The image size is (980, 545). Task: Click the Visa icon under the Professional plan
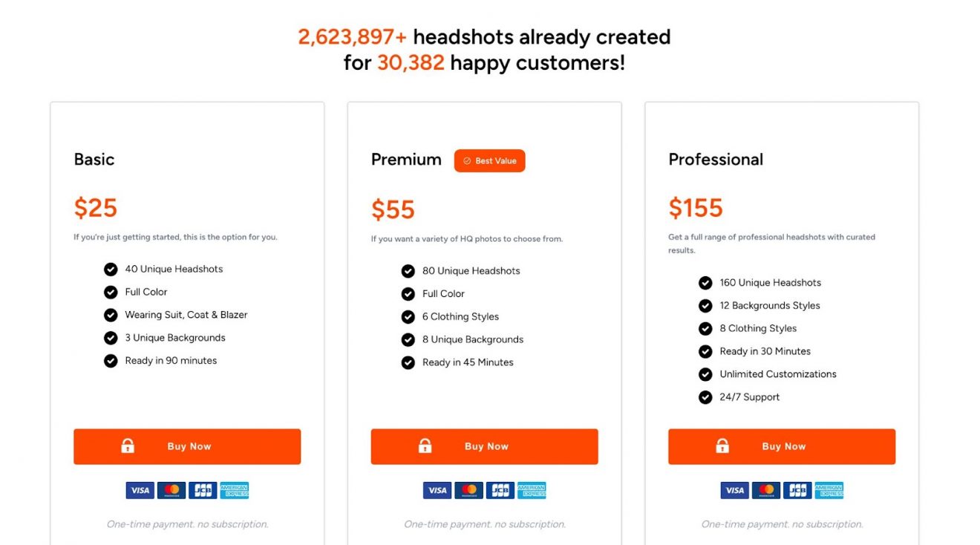[x=734, y=490]
